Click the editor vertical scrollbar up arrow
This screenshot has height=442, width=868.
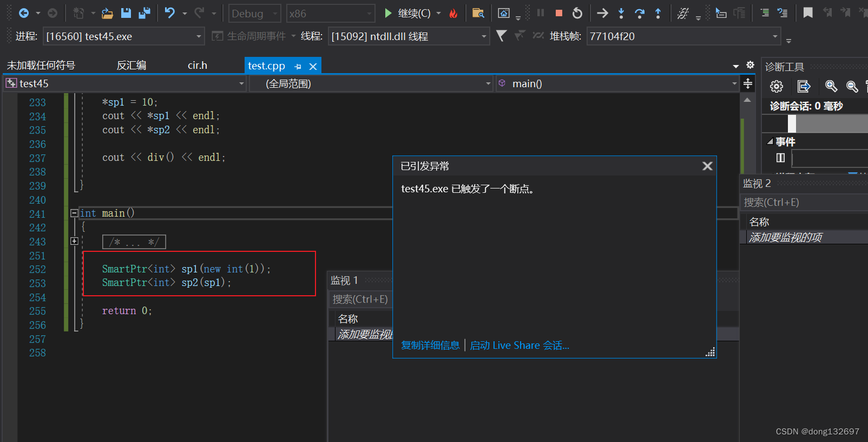pyautogui.click(x=747, y=100)
